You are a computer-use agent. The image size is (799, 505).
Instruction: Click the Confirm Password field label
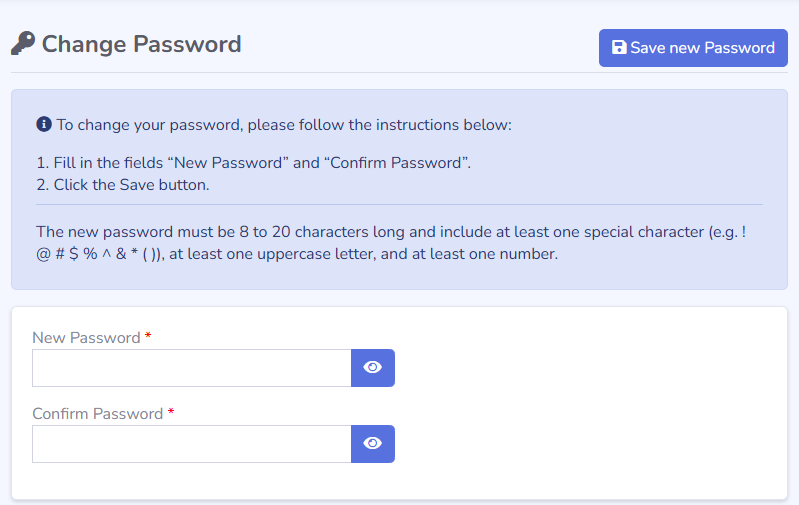click(97, 414)
